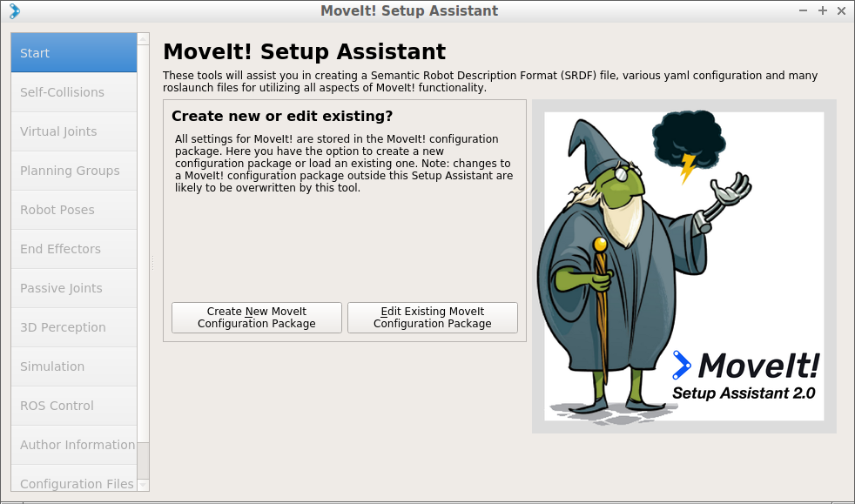Screen dimensions: 855x504
Task: Maximize the MoveIt Setup Assistant window
Action: (822, 10)
